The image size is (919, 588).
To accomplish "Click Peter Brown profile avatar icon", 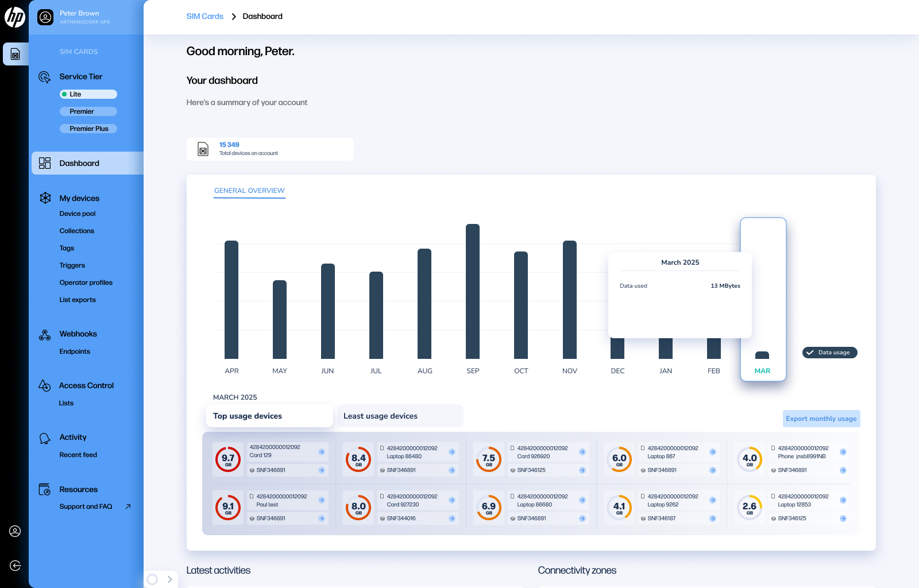I will point(45,17).
